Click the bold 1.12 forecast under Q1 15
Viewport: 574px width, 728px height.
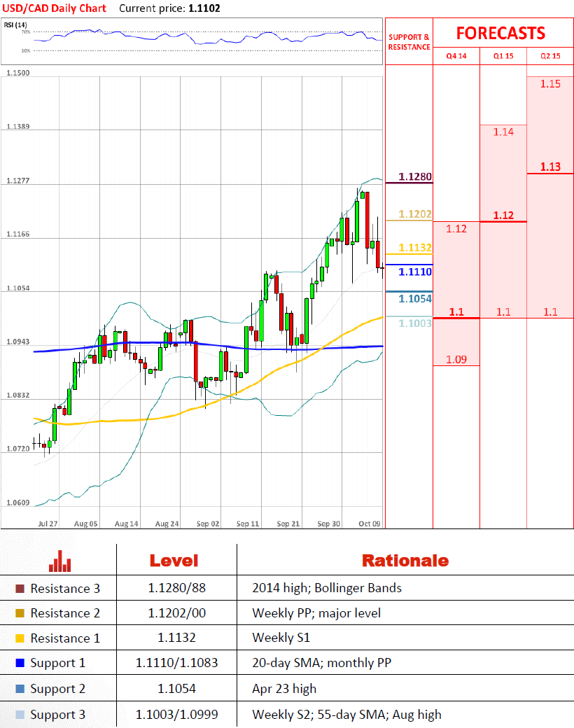pyautogui.click(x=503, y=216)
